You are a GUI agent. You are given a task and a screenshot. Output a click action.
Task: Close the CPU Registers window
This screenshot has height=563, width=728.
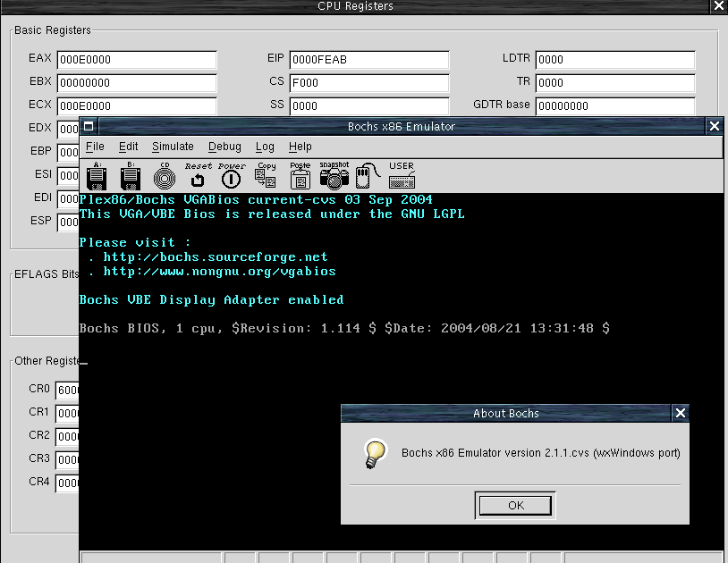point(717,6)
